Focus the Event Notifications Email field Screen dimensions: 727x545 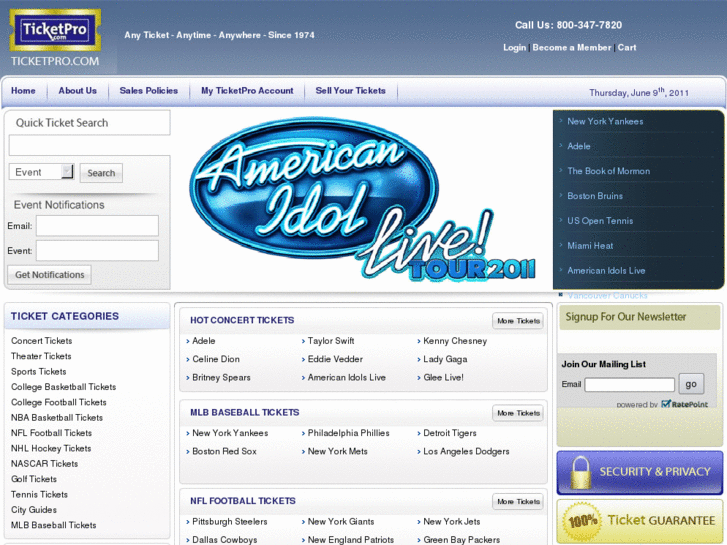point(97,225)
